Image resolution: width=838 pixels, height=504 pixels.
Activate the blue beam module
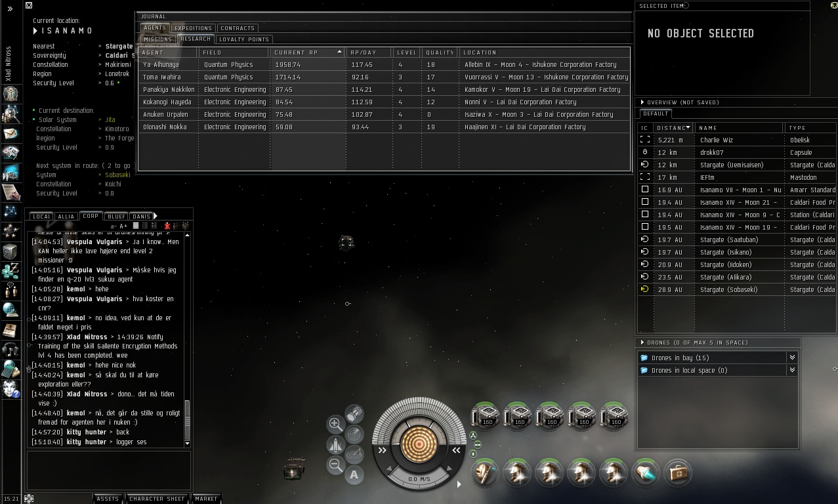[646, 472]
